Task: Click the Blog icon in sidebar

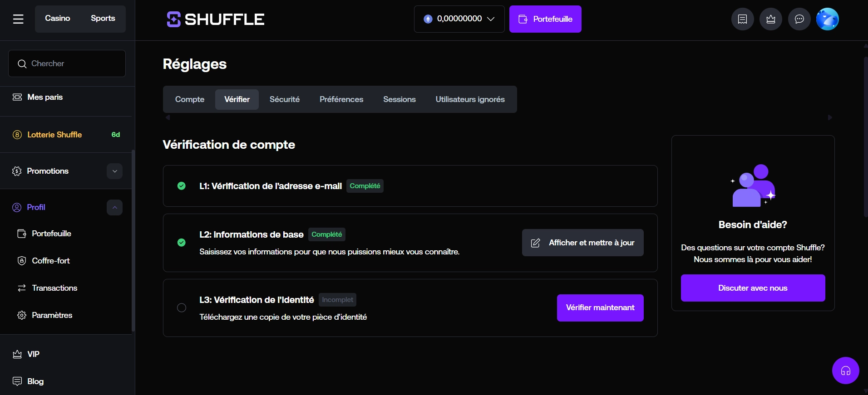Action: [17, 381]
